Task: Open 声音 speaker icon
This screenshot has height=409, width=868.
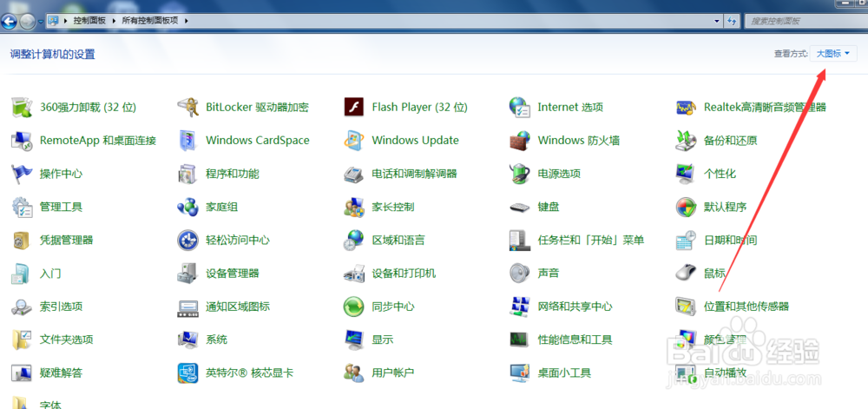Action: (520, 273)
